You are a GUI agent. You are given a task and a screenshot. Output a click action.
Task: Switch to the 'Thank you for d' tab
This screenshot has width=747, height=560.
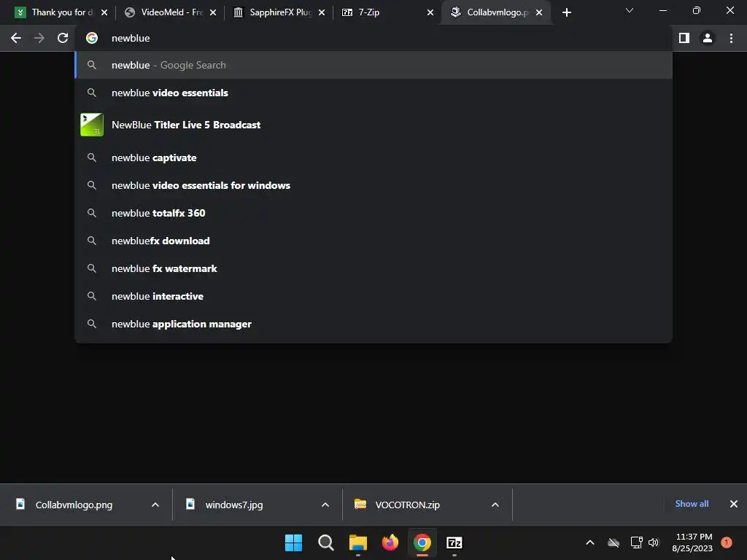click(x=61, y=12)
